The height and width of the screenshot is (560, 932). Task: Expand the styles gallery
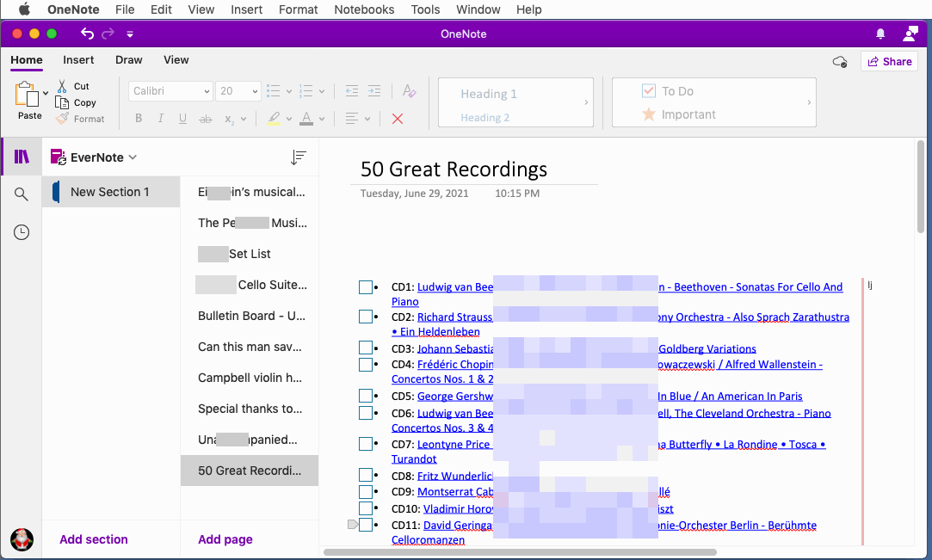[x=586, y=102]
